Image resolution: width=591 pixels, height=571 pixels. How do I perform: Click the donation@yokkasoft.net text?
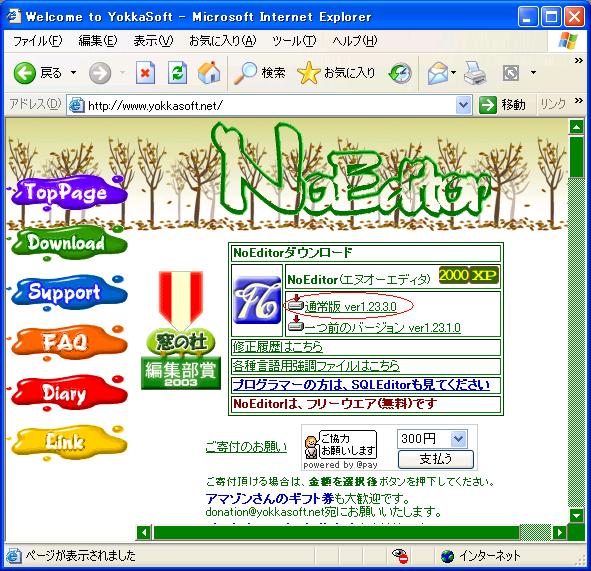tap(265, 512)
